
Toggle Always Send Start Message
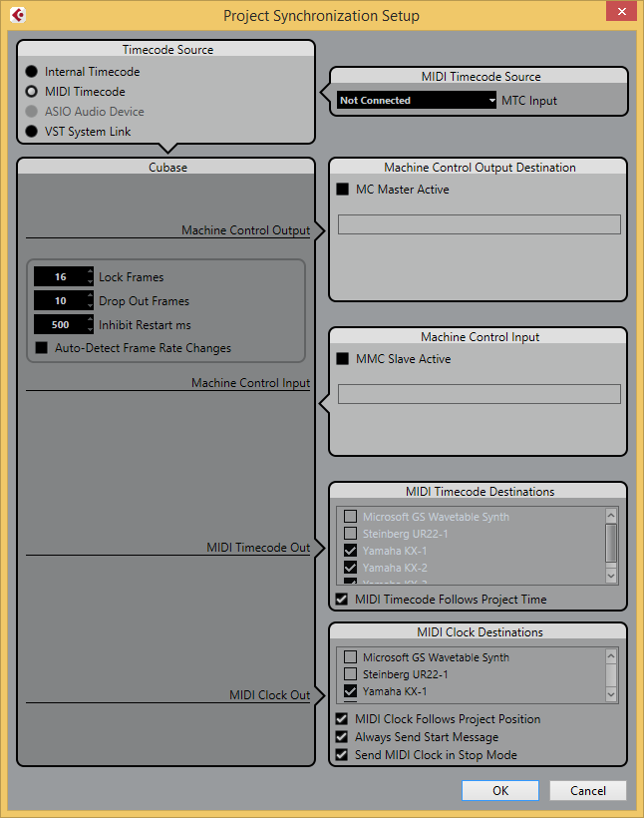click(342, 736)
